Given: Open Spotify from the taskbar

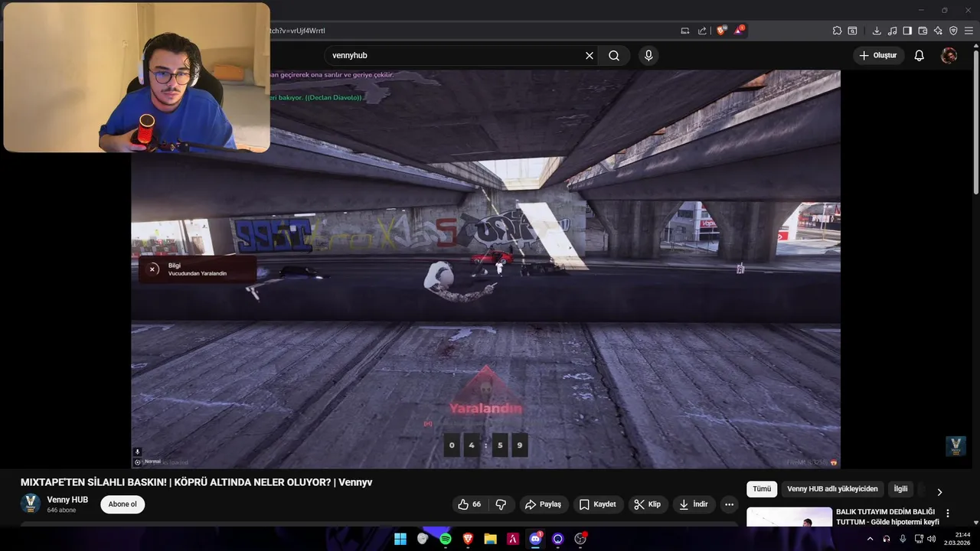Looking at the screenshot, I should (446, 539).
